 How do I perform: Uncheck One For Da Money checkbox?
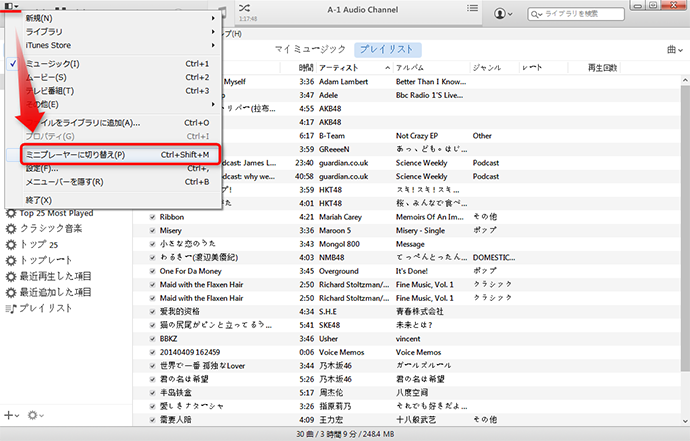(x=152, y=271)
